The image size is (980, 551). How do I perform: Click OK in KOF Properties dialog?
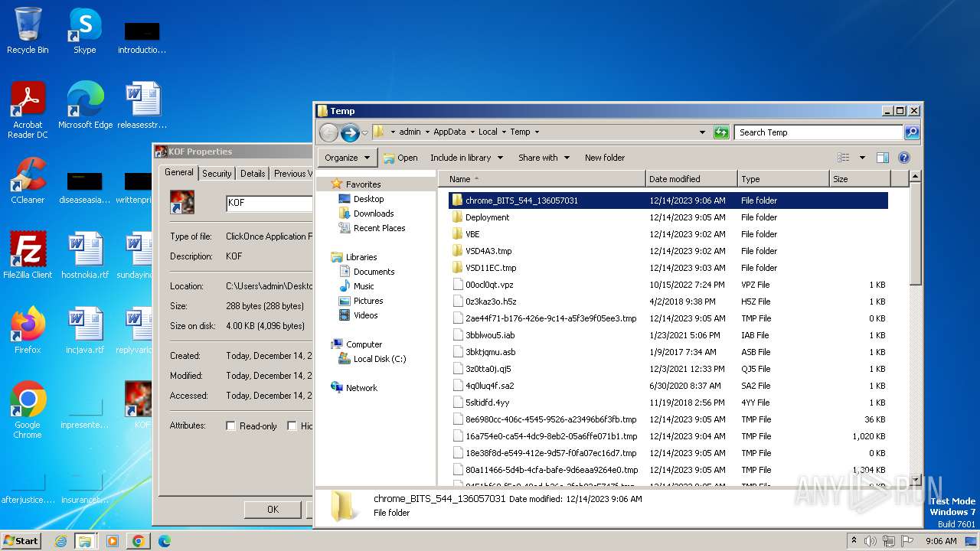click(273, 509)
